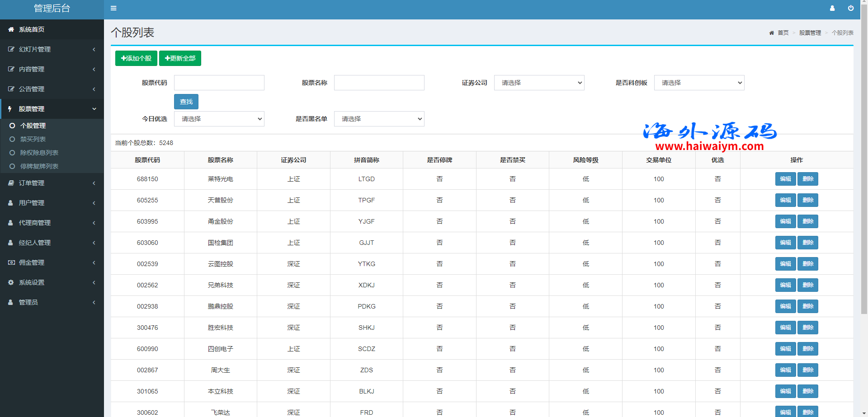Screen dimensions: 868x417
Task: Click the 添加个股 green button
Action: coord(136,58)
